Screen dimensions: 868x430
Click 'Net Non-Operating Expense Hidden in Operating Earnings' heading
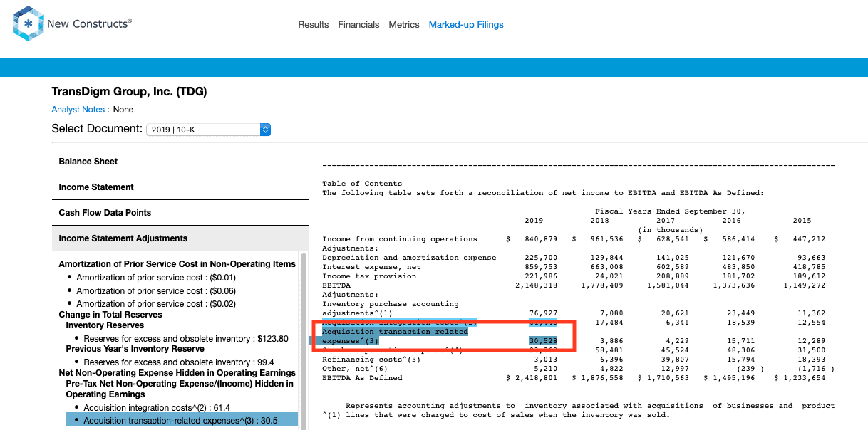(x=177, y=373)
